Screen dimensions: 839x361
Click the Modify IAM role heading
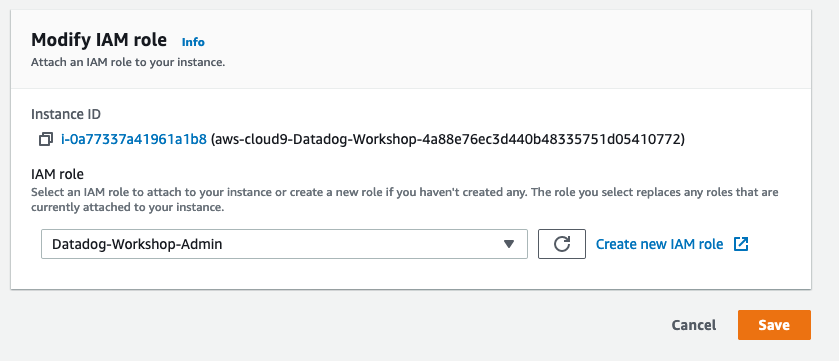pyautogui.click(x=99, y=40)
